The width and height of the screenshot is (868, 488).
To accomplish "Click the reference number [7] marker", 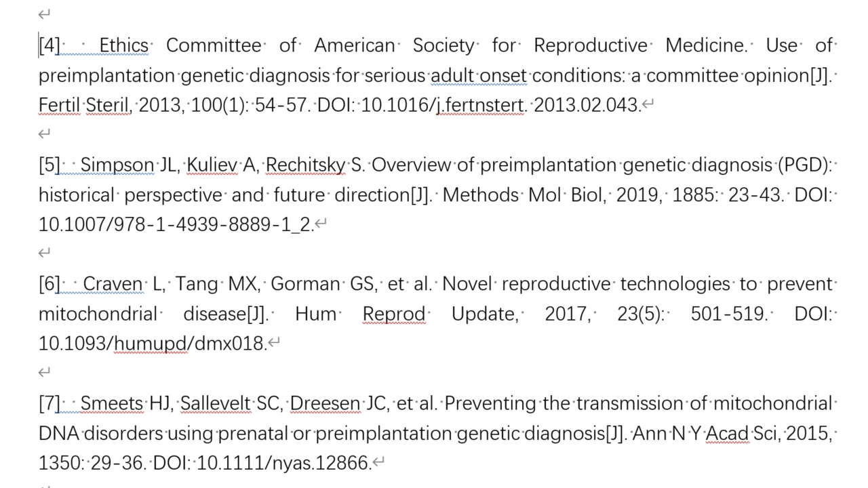I will coord(50,403).
